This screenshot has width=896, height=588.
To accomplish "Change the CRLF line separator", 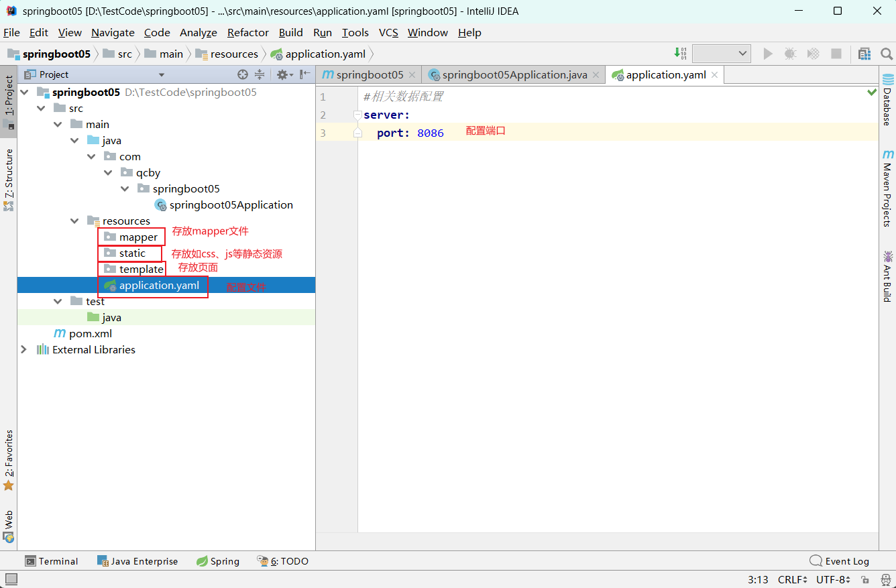I will pyautogui.click(x=793, y=579).
